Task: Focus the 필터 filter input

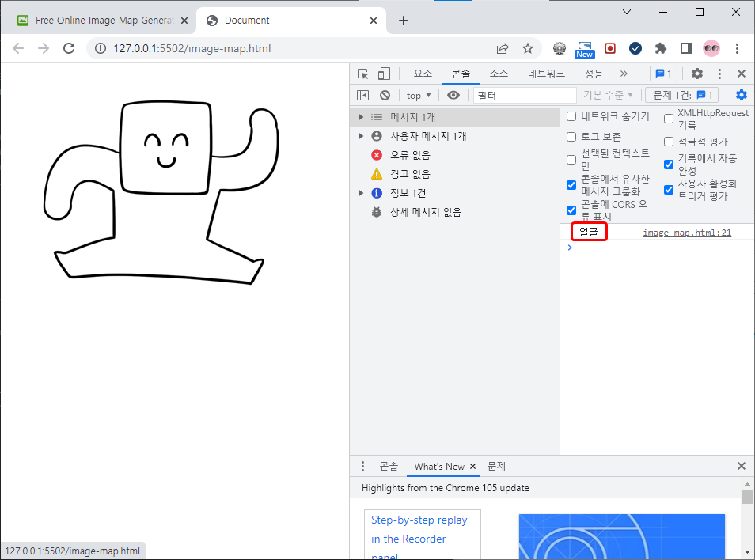Action: (525, 95)
